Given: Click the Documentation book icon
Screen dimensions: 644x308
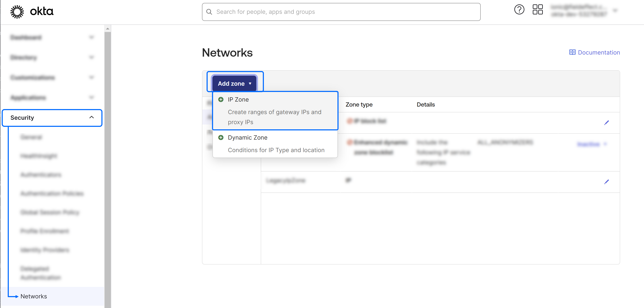Looking at the screenshot, I should [572, 52].
